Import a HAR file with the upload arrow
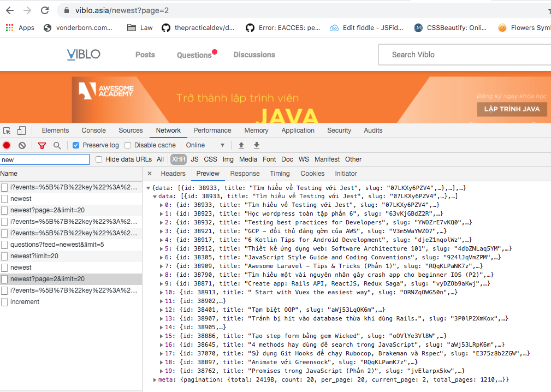551x392 pixels. pos(241,145)
